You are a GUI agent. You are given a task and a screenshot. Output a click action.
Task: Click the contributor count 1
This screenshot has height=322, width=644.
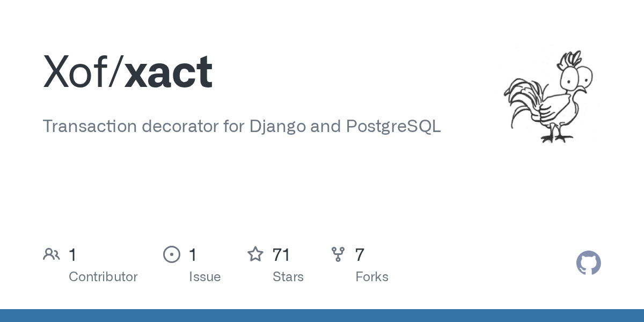coord(73,254)
